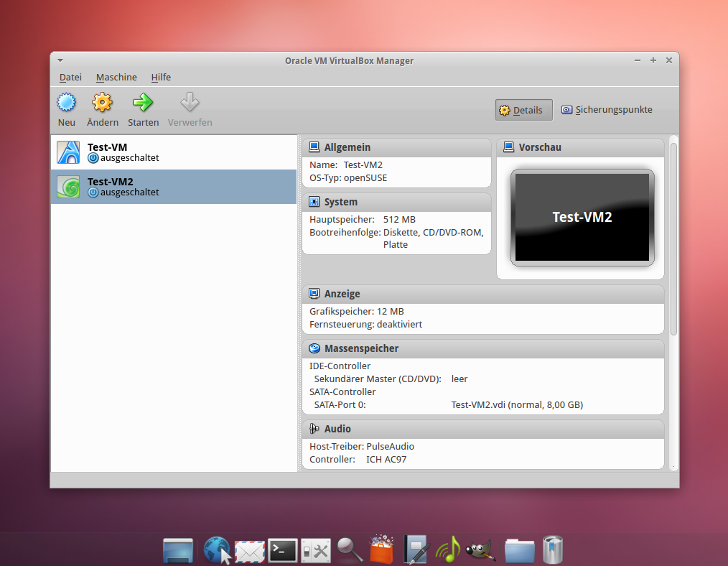
Task: Open the settings tools icon in the dock
Action: point(316,551)
